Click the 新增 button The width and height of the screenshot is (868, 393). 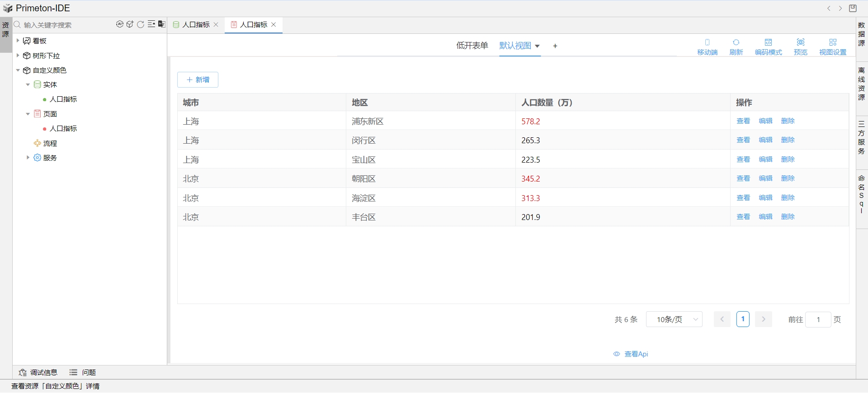point(198,80)
